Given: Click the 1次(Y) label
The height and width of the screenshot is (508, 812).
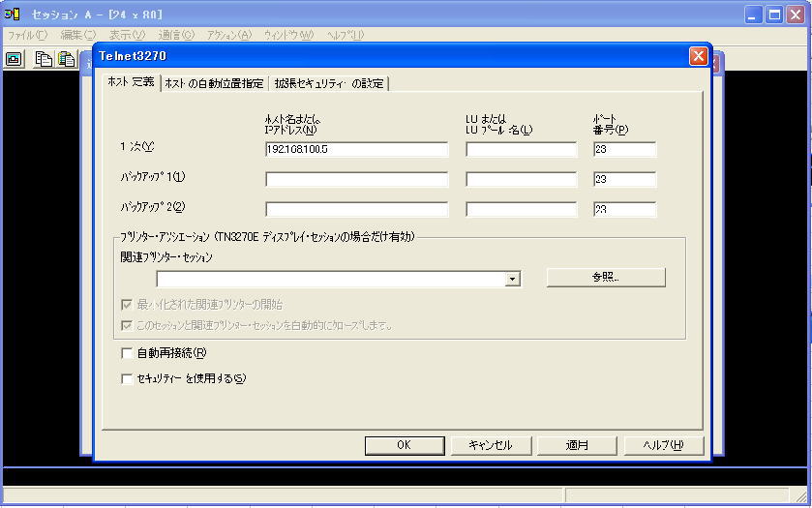Looking at the screenshot, I should point(136,146).
